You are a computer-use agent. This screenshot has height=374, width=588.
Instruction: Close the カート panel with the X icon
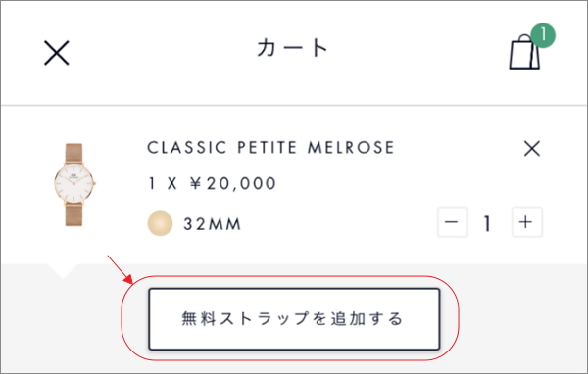[x=57, y=53]
